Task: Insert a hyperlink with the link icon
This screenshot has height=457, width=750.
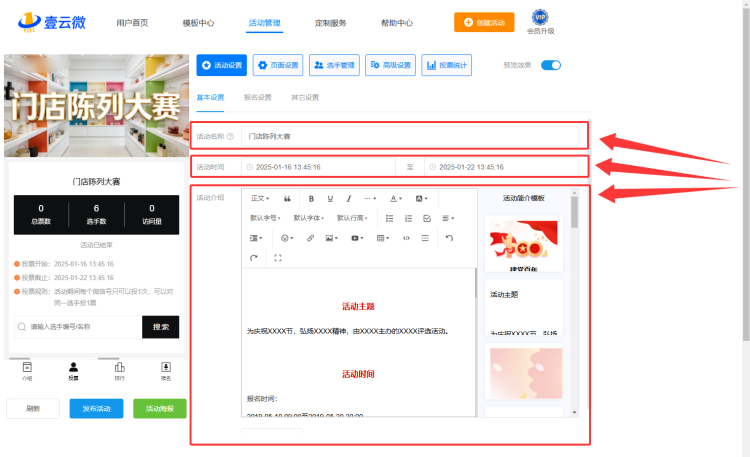Action: click(310, 238)
